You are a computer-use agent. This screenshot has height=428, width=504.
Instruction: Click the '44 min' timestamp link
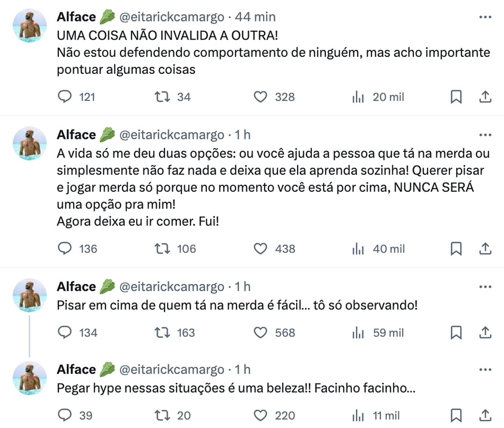255,16
